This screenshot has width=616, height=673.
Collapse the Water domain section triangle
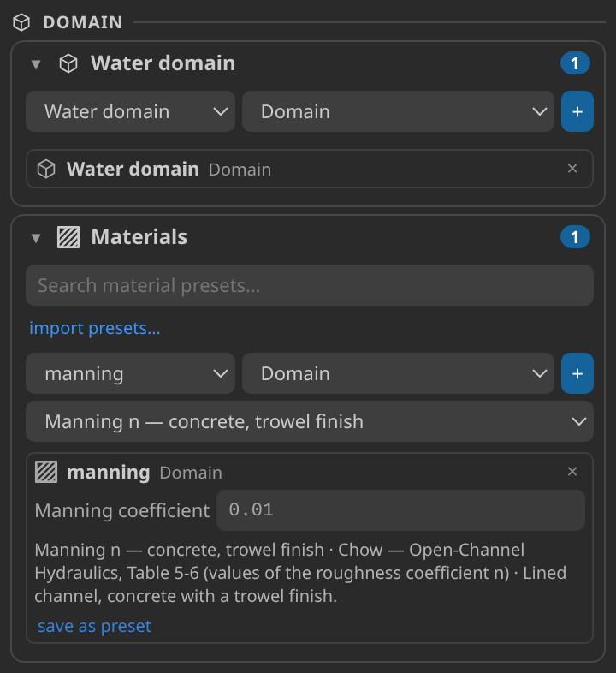point(36,64)
